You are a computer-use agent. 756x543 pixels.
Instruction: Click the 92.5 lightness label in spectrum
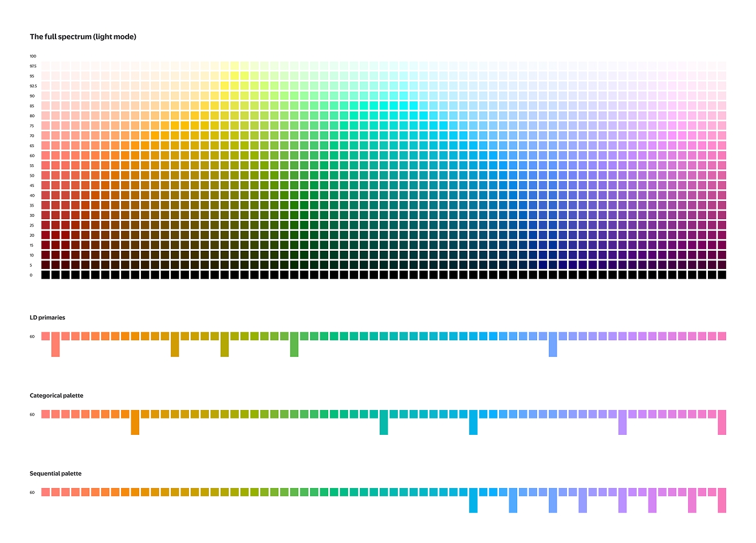[33, 86]
